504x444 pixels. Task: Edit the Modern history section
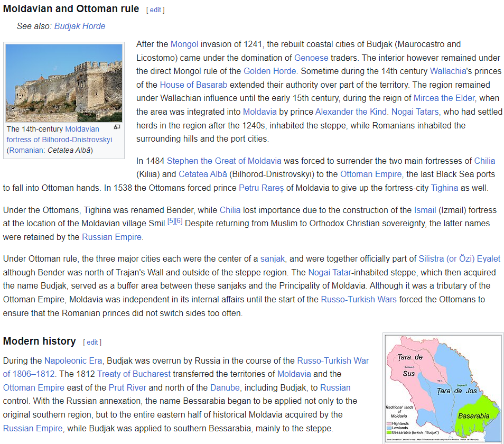point(92,343)
